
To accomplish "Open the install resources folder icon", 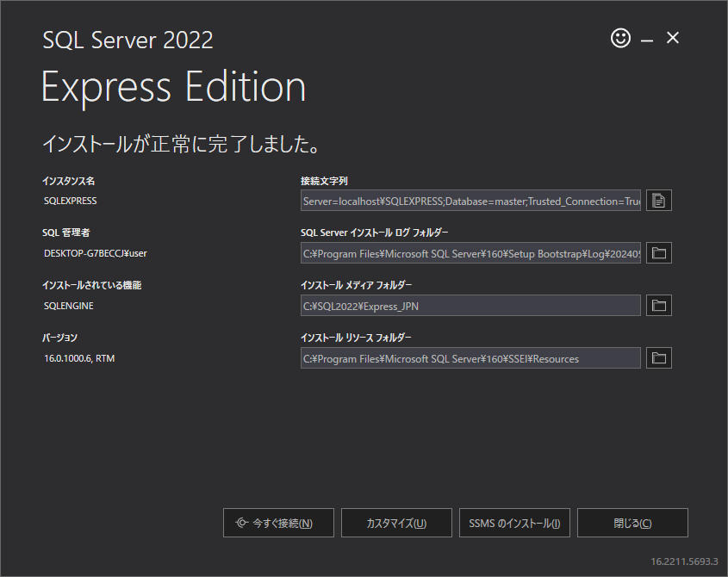I will tap(659, 358).
